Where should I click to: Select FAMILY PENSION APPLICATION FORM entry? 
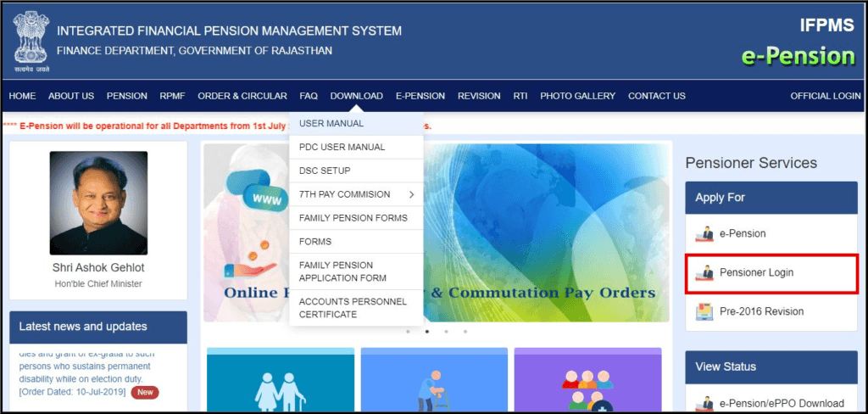[356, 271]
